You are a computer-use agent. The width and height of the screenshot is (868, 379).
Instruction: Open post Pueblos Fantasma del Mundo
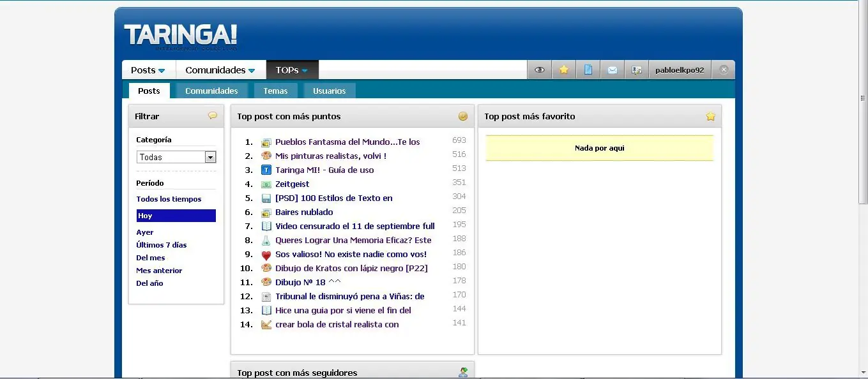347,142
